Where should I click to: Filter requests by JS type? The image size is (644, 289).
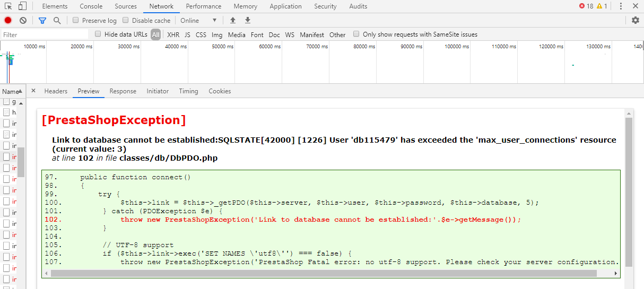coord(187,34)
